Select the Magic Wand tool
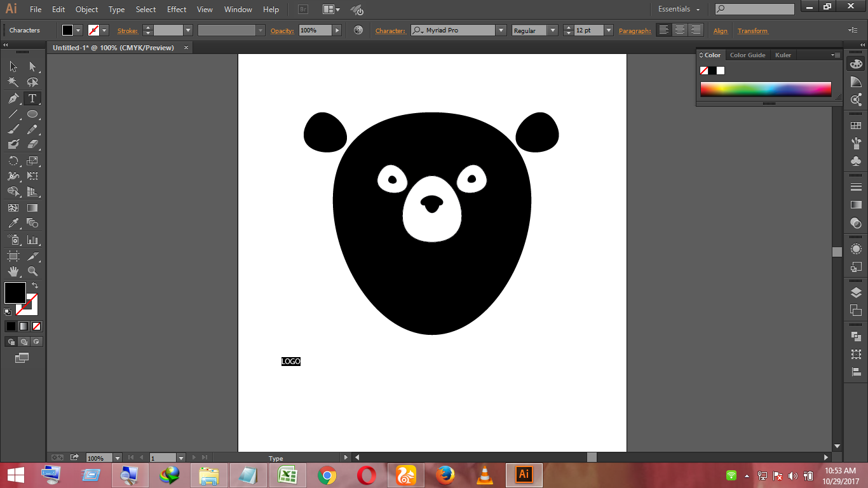 point(13,83)
